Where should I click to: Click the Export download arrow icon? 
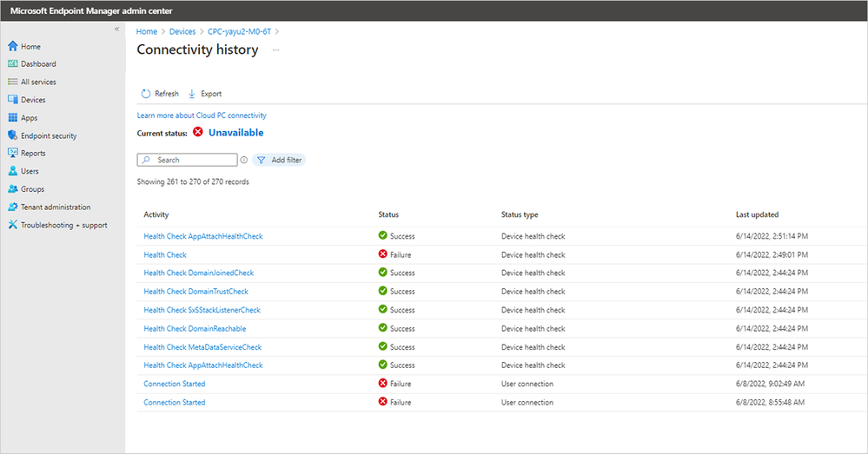[191, 94]
